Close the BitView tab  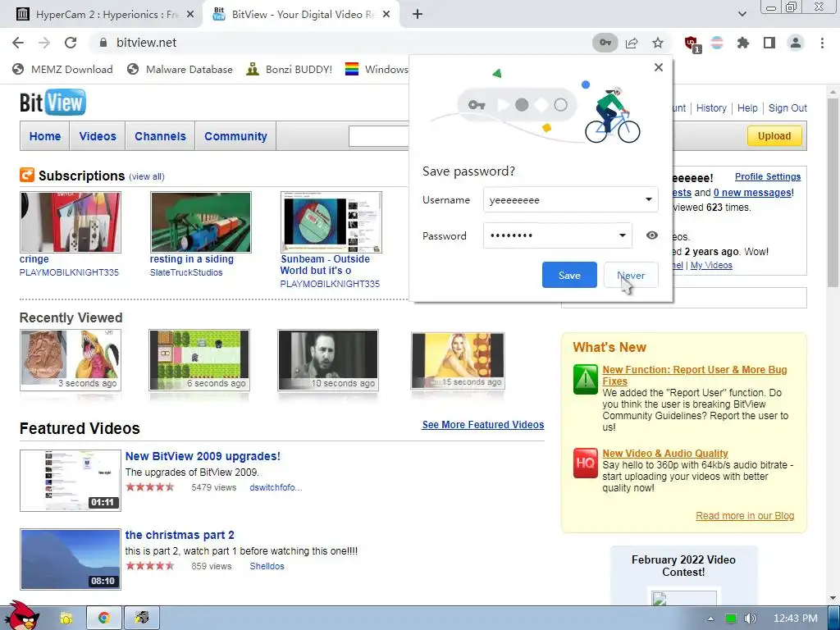(388, 15)
